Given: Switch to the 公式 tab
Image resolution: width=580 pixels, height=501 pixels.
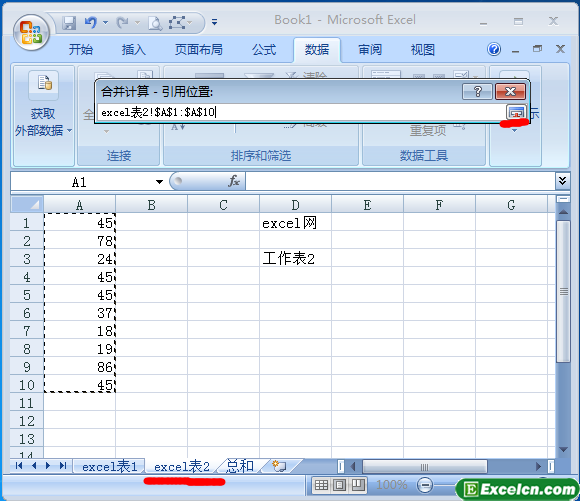Looking at the screenshot, I should 264,49.
